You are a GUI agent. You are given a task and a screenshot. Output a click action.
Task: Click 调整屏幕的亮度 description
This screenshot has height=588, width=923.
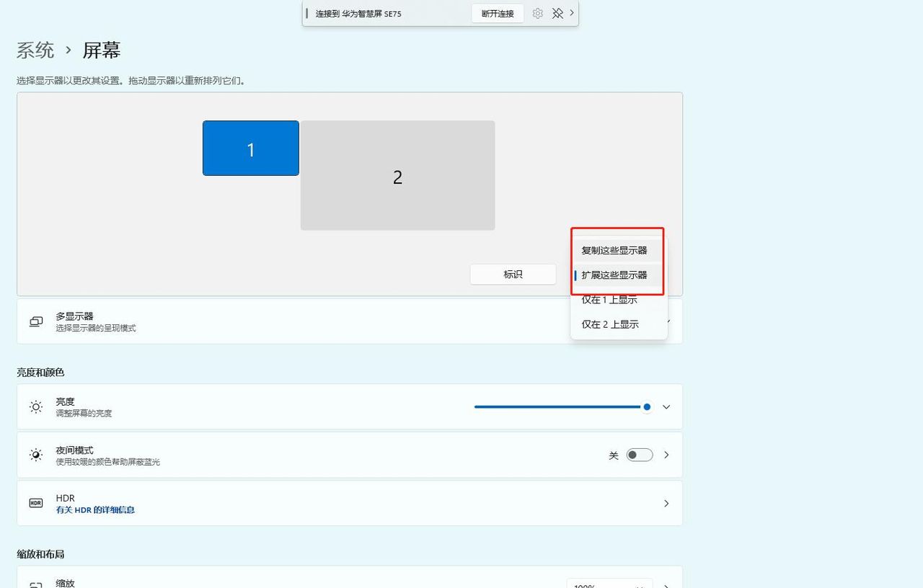tap(84, 414)
